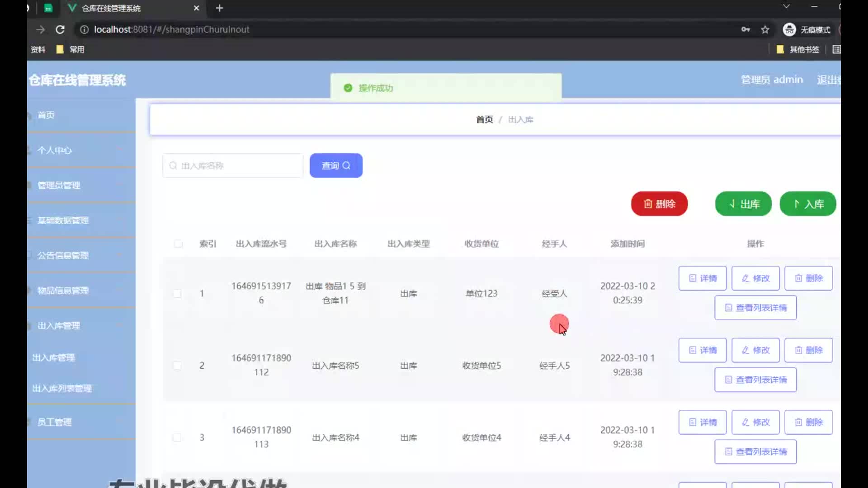Open 查看列表详情 for 出入库名称4 row
868x488 pixels.
pyautogui.click(x=755, y=451)
